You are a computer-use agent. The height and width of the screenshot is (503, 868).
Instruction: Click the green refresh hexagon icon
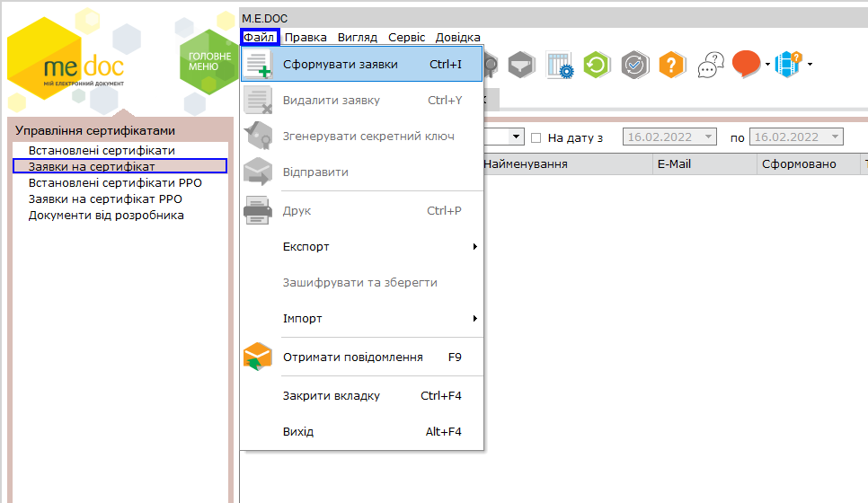[x=597, y=65]
